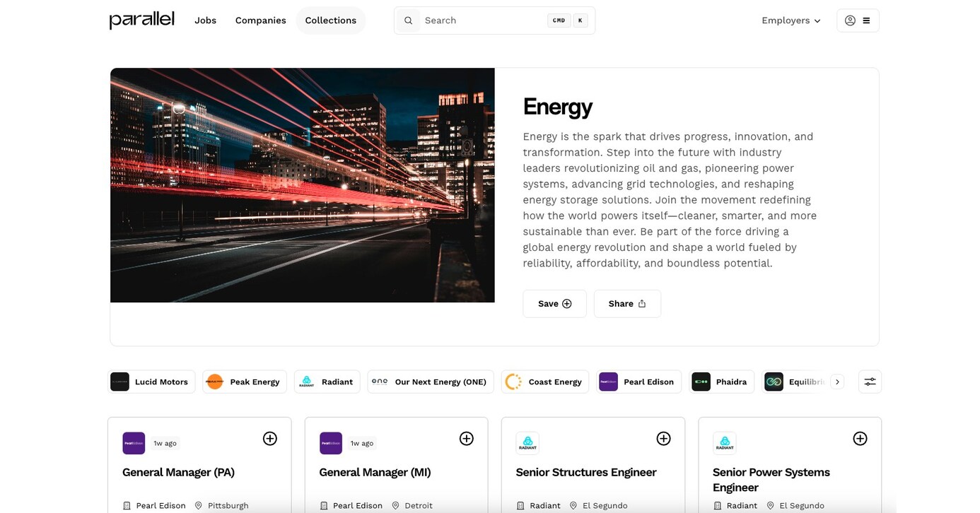Toggle the Lucid Motors company filter
The width and height of the screenshot is (980, 513).
coord(151,382)
